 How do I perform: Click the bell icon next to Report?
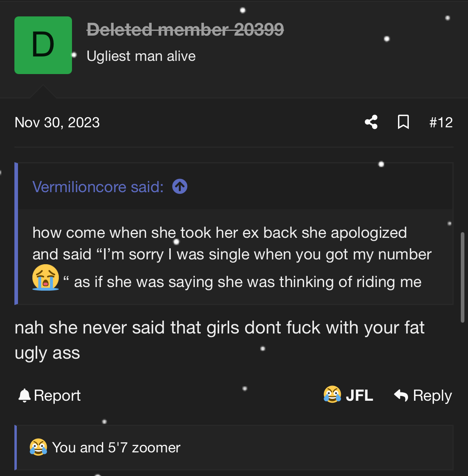coord(24,396)
